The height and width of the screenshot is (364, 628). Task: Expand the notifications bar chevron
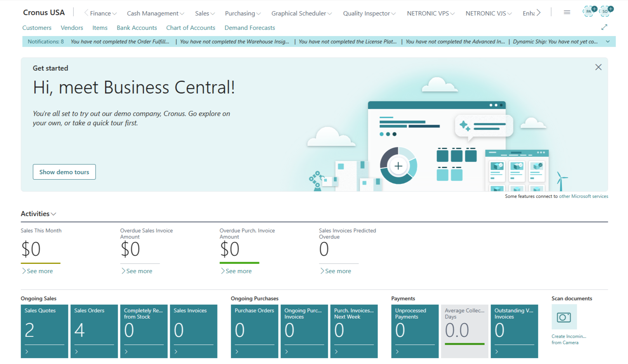pos(607,42)
